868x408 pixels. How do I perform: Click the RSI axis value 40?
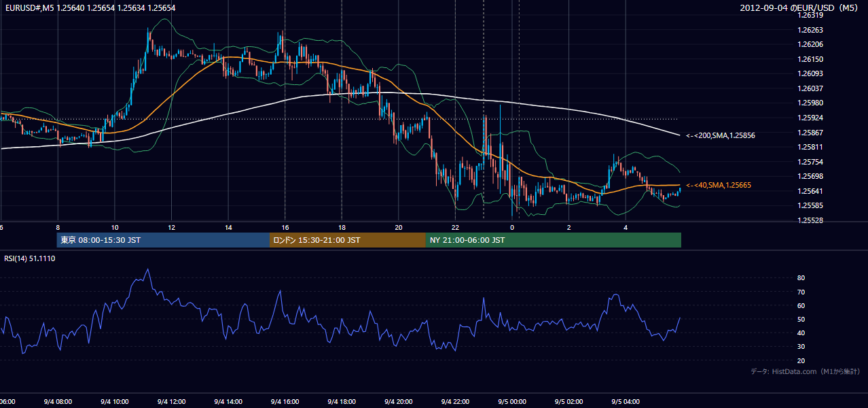801,333
